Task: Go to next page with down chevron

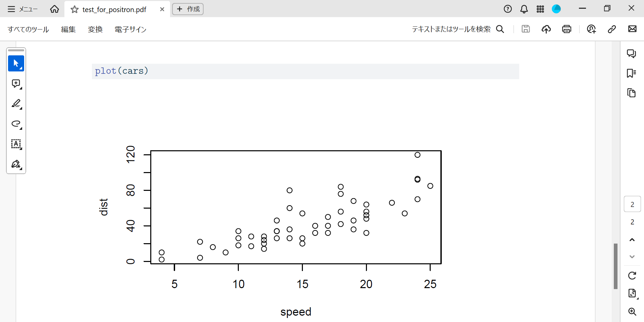Action: (x=632, y=257)
